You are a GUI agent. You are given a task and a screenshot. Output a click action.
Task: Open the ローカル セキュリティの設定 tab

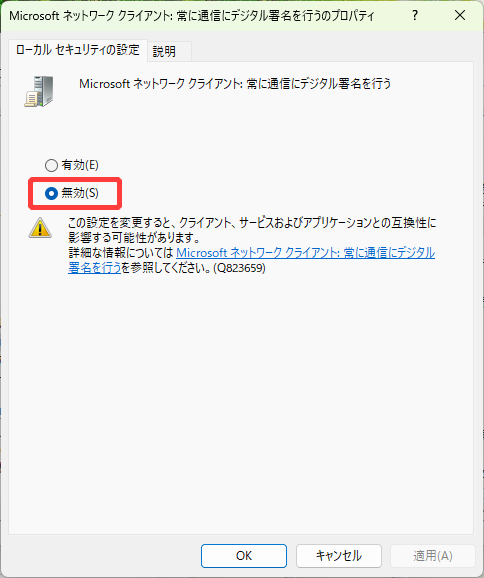click(x=78, y=50)
